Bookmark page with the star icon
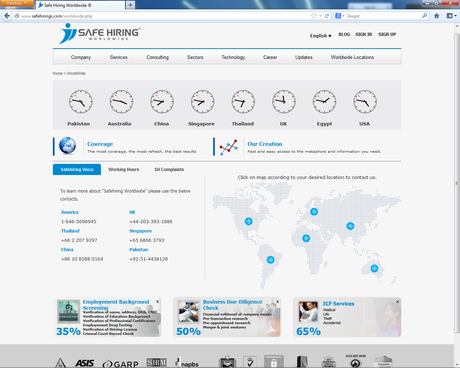 [x=313, y=16]
